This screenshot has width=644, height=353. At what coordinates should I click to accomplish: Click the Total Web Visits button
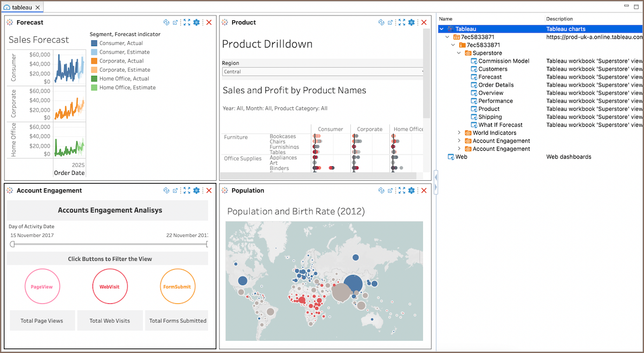110,321
